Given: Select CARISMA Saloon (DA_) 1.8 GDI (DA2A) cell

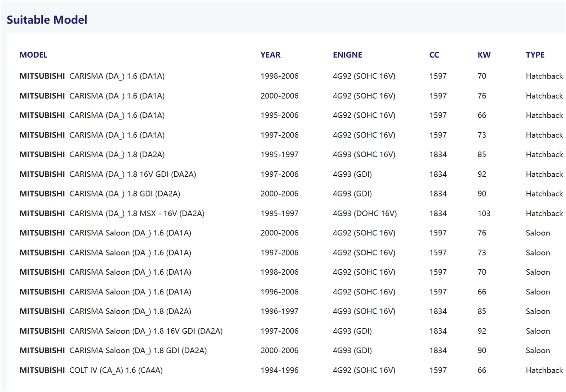Looking at the screenshot, I should point(138,351).
